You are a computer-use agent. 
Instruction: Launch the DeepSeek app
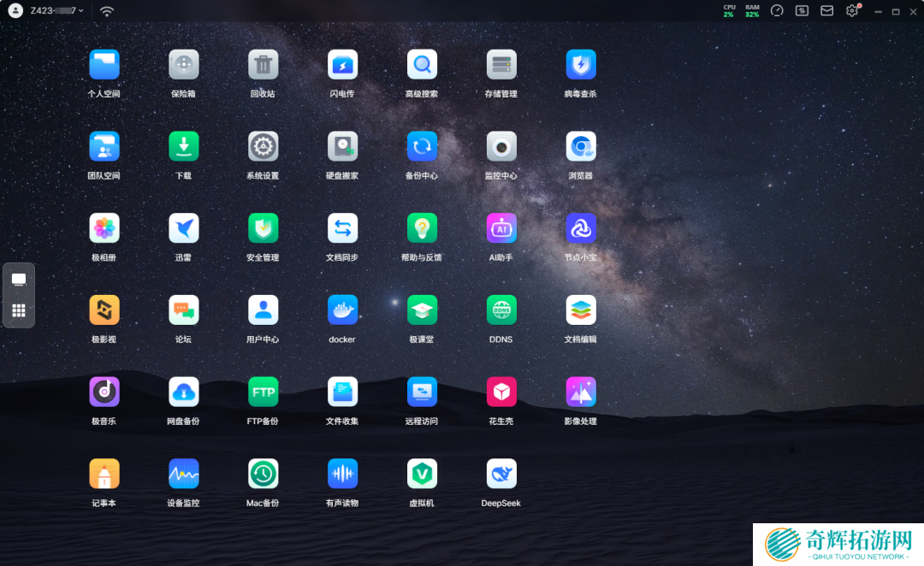point(501,474)
